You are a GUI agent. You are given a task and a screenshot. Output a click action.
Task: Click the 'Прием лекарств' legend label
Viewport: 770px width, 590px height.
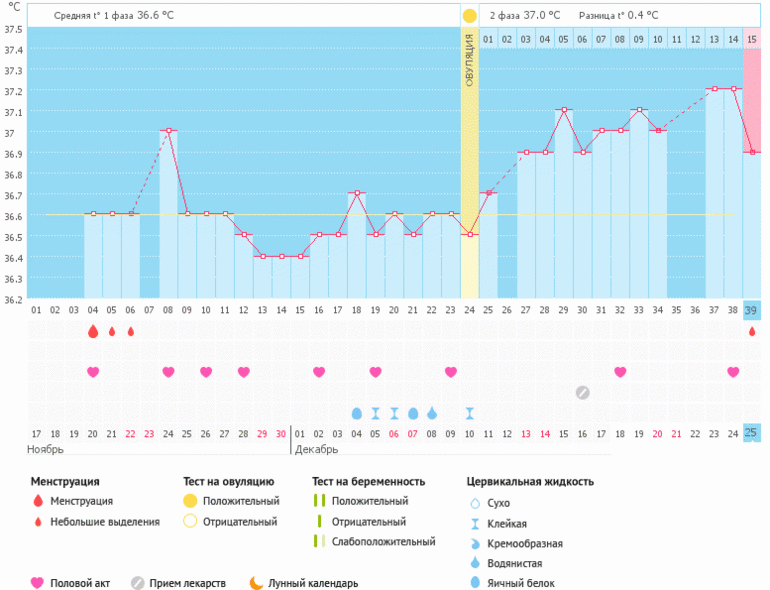click(187, 583)
